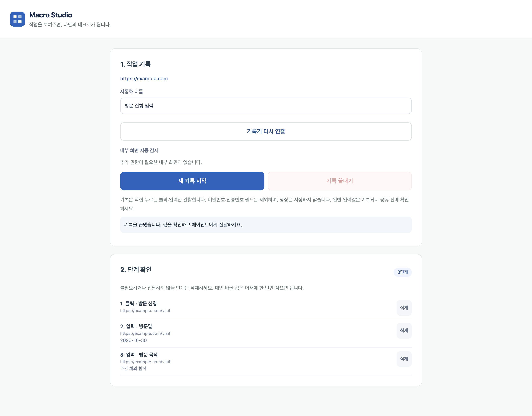
Task: Click step 2 title 입력 · 방문일
Action: pos(136,327)
